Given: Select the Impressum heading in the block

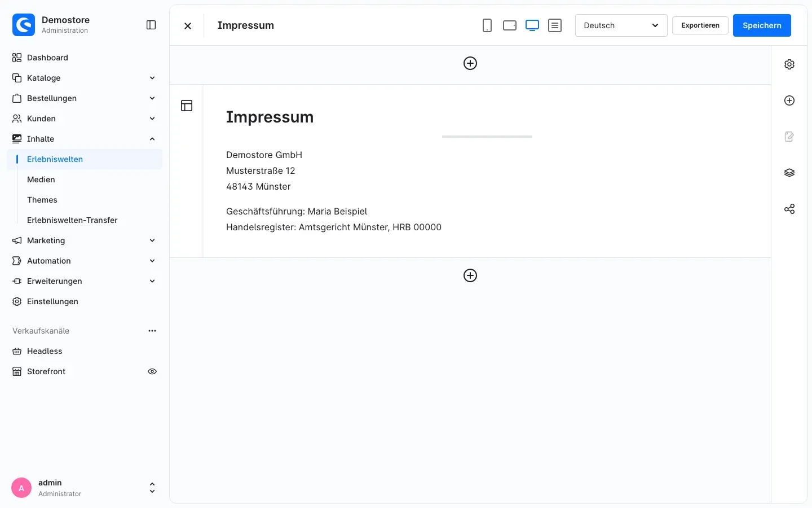Looking at the screenshot, I should 270,117.
